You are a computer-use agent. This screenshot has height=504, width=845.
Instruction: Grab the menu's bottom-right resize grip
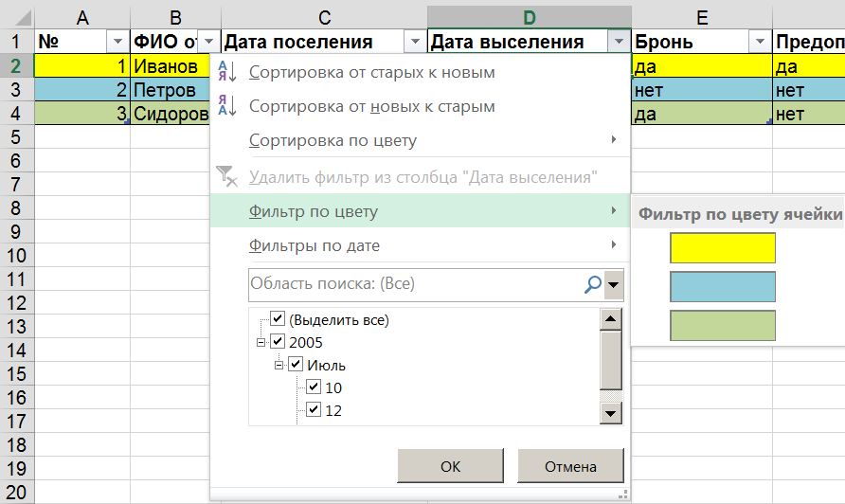pos(622,494)
